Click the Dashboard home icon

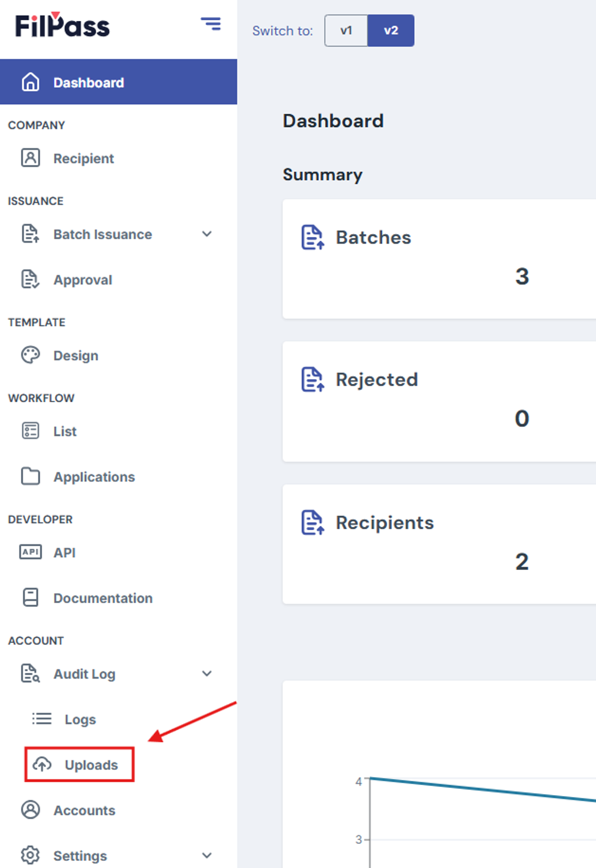30,82
